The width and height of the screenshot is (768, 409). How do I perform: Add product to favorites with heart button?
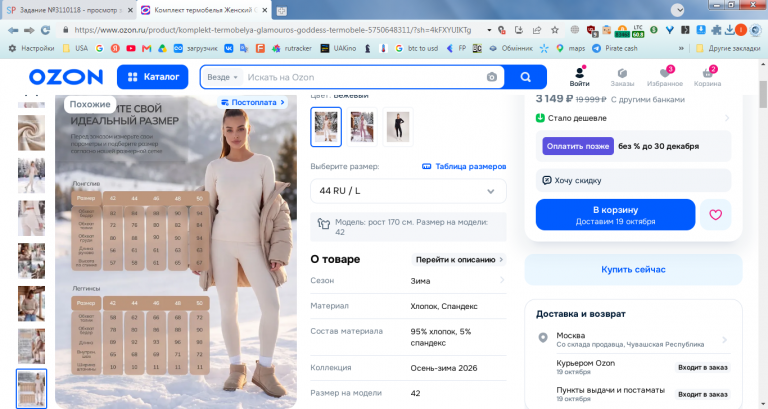pyautogui.click(x=716, y=215)
